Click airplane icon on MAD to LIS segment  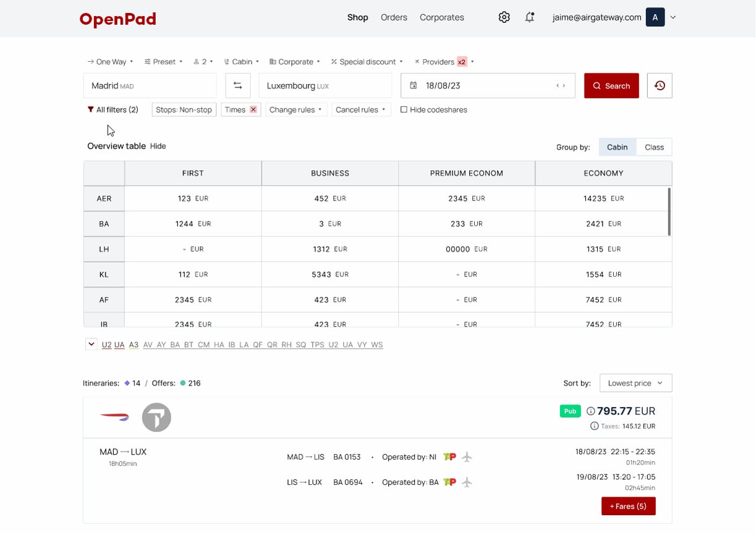tap(467, 457)
